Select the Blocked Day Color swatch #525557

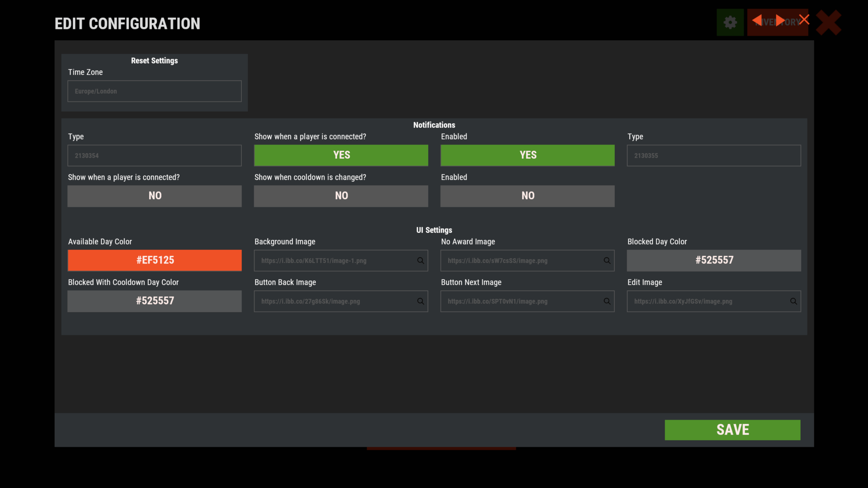click(x=714, y=260)
